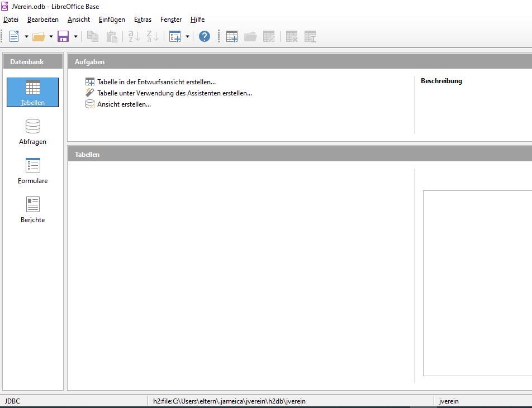Open the Datei menu
532x408 pixels.
click(11, 20)
